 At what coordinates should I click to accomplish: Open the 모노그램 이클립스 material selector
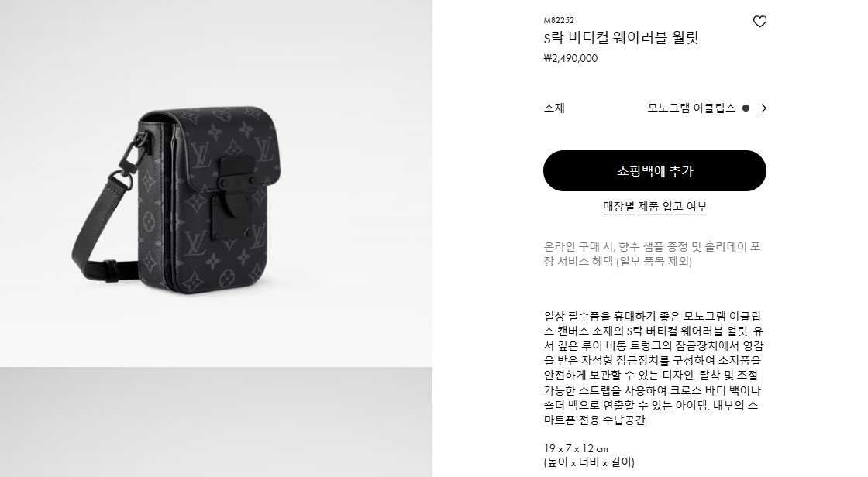pyautogui.click(x=691, y=108)
